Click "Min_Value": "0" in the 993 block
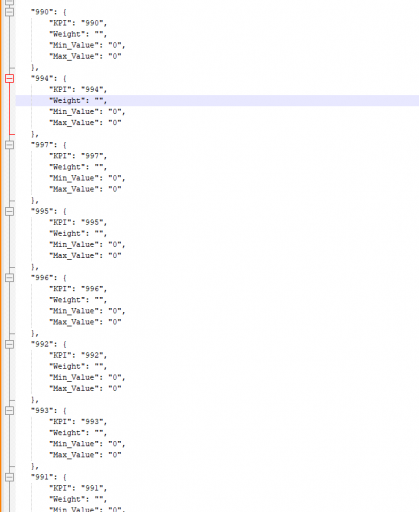The image size is (419, 512). 87,444
